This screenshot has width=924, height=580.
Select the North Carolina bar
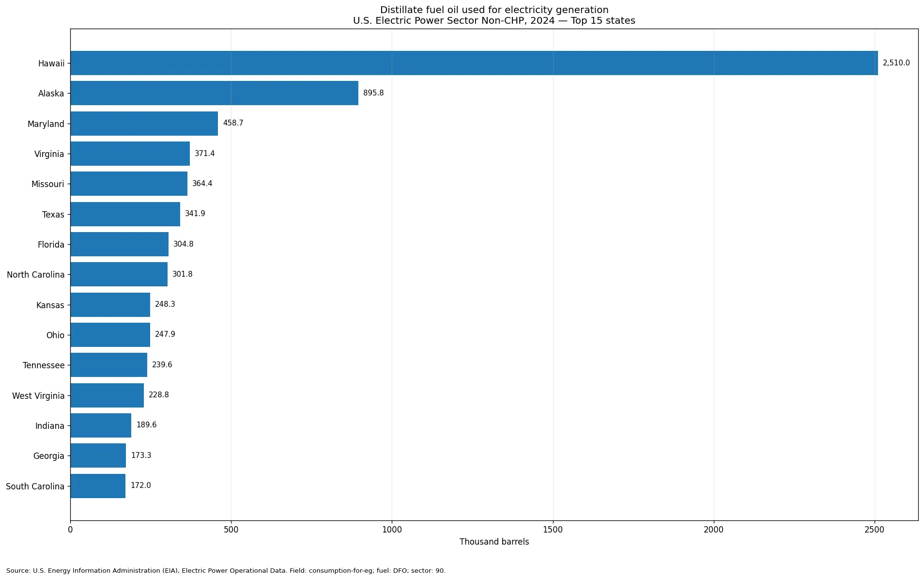[x=119, y=274]
